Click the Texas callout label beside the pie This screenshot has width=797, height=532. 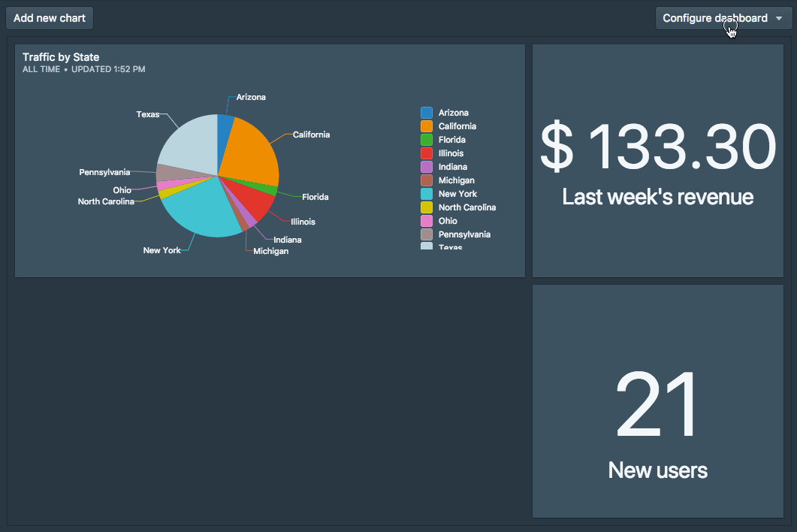(147, 114)
